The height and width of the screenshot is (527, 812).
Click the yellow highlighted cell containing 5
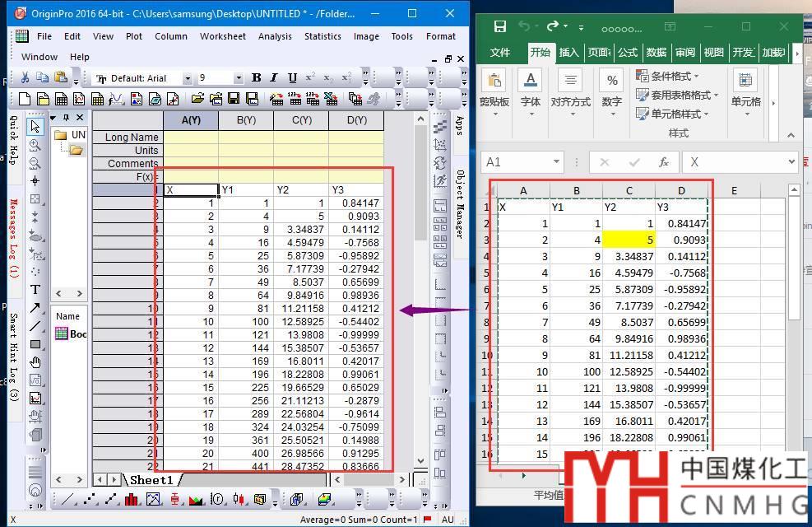point(629,240)
